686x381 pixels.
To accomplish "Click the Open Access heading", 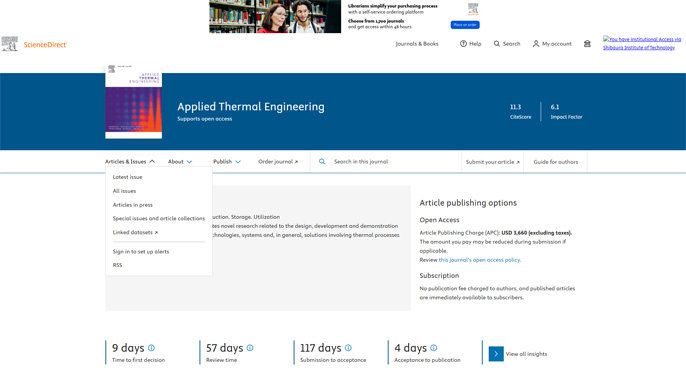I will 439,220.
